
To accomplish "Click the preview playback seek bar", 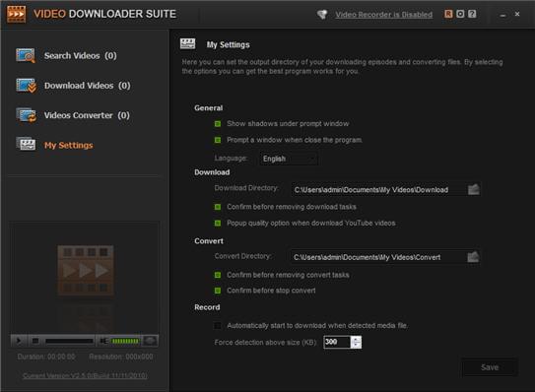I will click(x=69, y=341).
